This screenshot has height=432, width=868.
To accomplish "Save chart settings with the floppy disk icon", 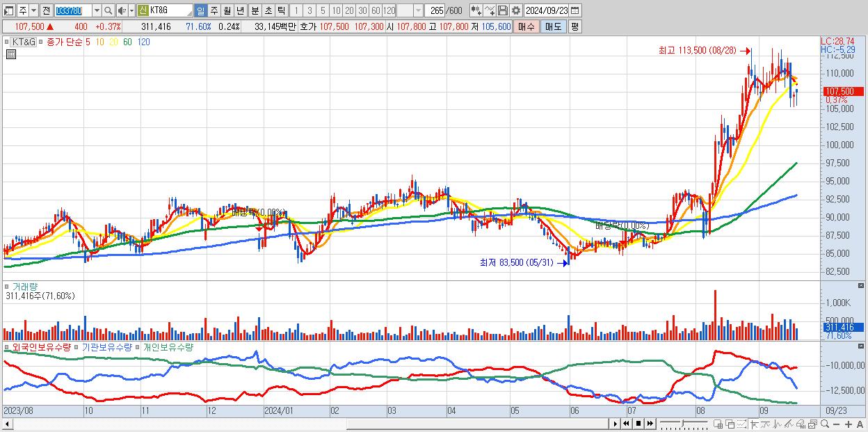I will 503,10.
